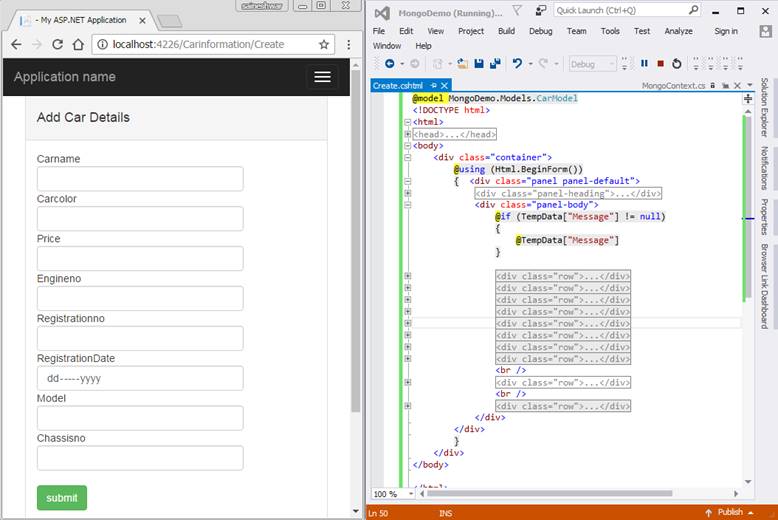Click the Undo arrow in Visual Studio toolbar
778x520 pixels.
(x=517, y=64)
